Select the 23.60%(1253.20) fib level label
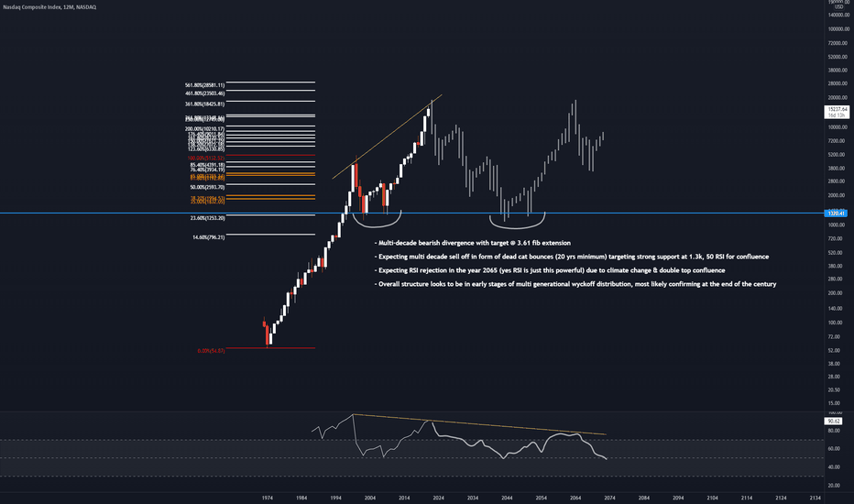This screenshot has width=854, height=504. tap(207, 218)
